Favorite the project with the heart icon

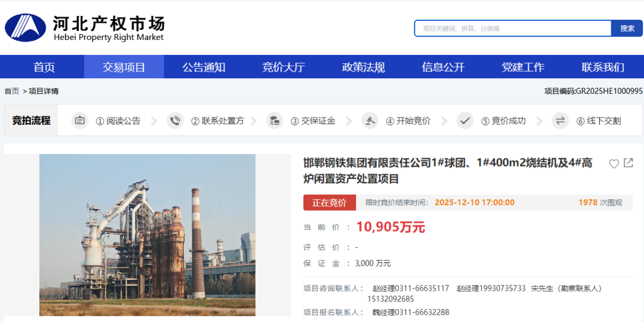point(614,164)
